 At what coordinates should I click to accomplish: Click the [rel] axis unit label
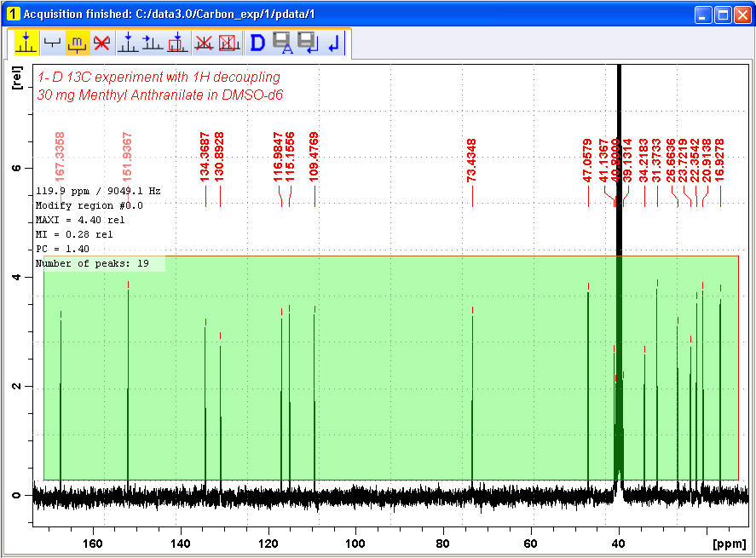pyautogui.click(x=17, y=78)
